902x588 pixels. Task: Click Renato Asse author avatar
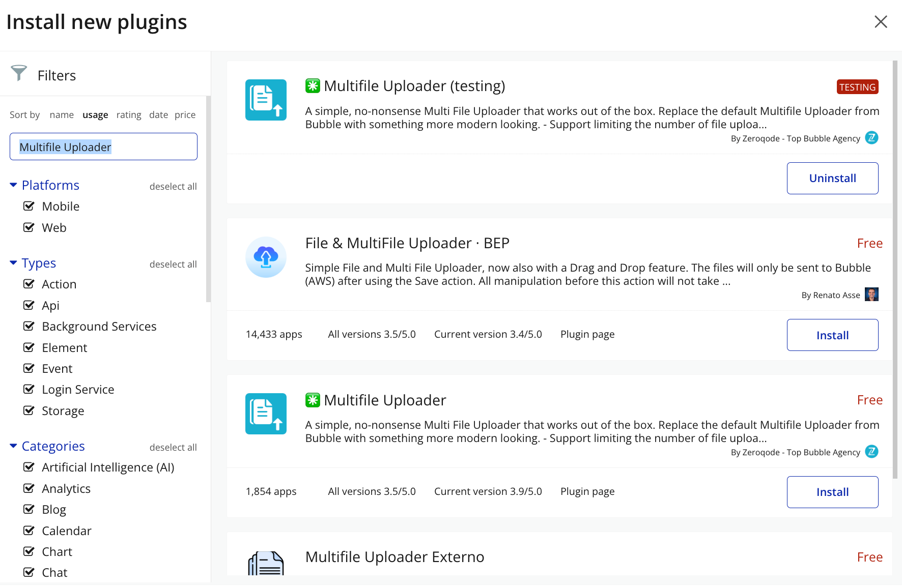(871, 295)
